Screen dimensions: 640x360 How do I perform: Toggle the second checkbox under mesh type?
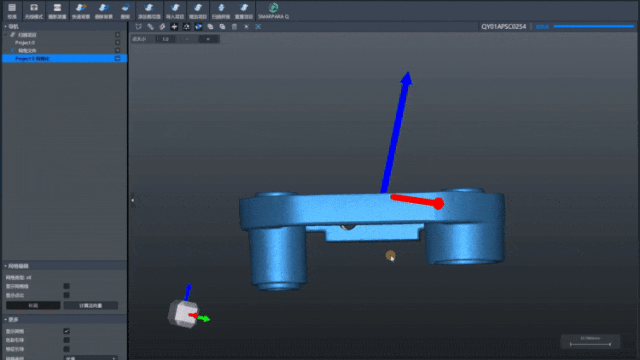coord(67,295)
